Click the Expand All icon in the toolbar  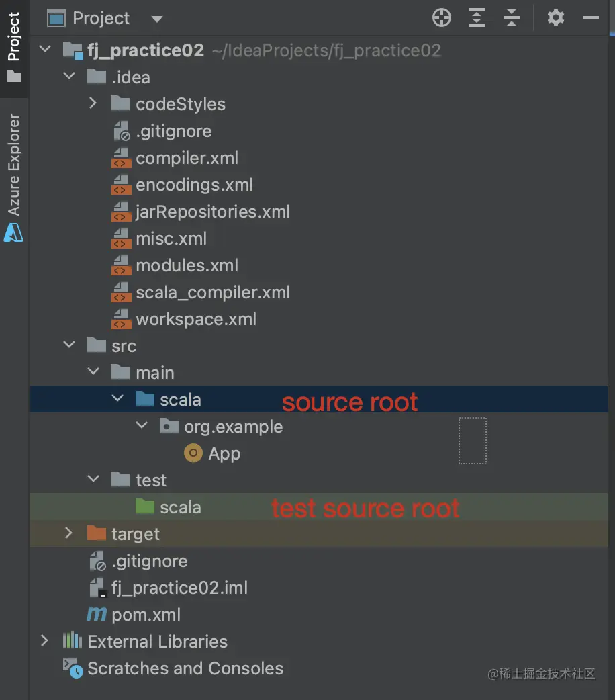point(477,18)
